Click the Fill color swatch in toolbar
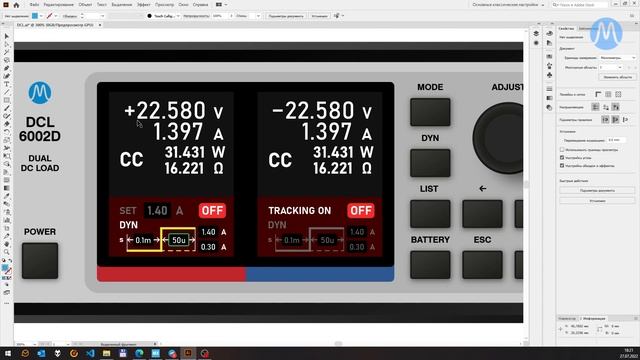The height and width of the screenshot is (360, 640). 5,268
